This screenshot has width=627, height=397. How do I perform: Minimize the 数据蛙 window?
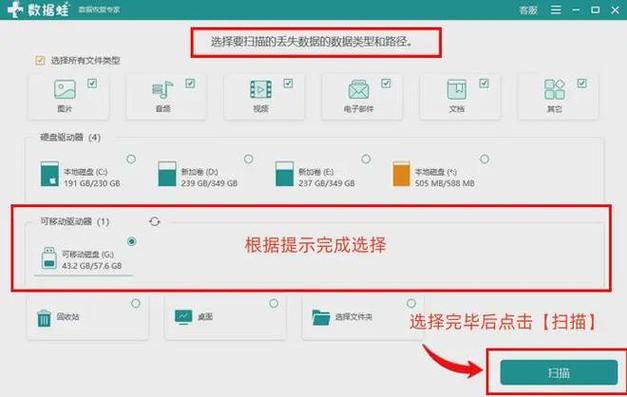[x=576, y=10]
